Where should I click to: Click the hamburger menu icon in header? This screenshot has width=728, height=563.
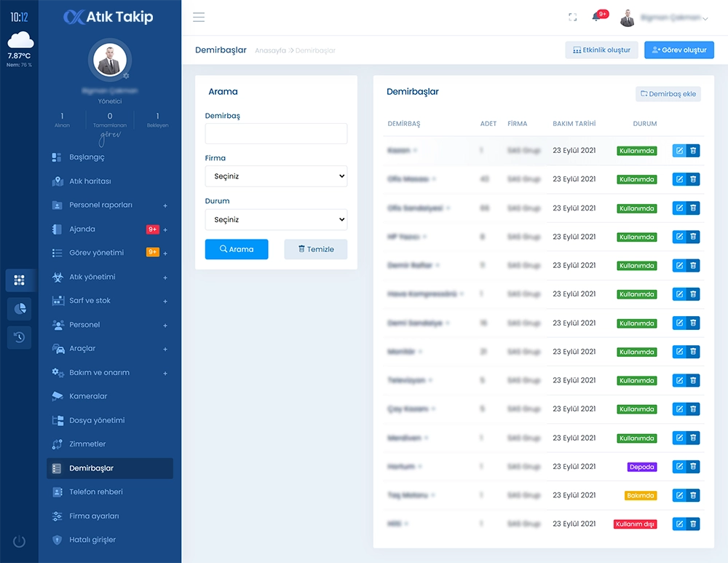coord(199,17)
